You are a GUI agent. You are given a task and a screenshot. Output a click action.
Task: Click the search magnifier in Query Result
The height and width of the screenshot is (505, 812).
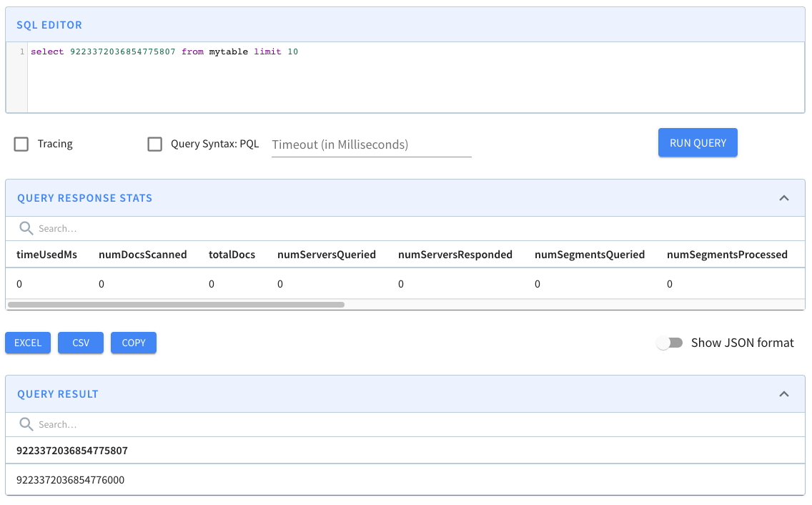point(26,424)
